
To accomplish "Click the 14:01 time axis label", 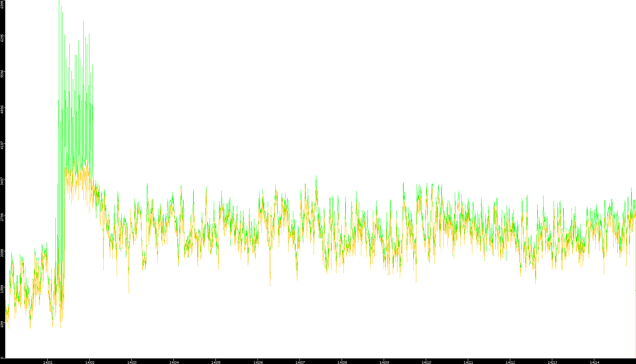I will coord(48,362).
